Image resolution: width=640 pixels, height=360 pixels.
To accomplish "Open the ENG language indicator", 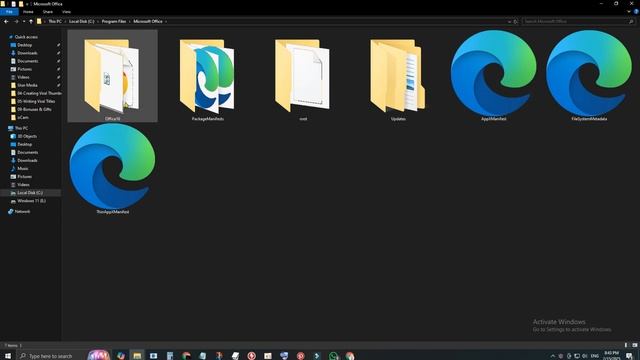I will click(x=594, y=356).
